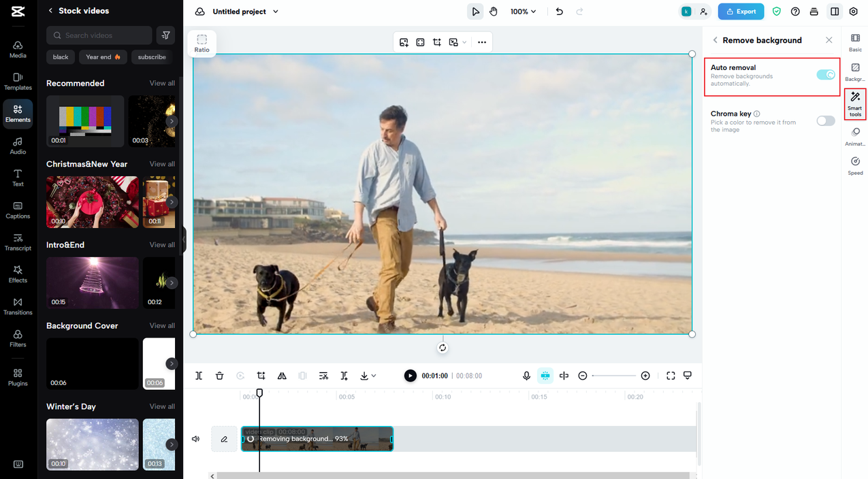Viewport: 868px width, 479px height.
Task: Mute the video track with speaker icon
Action: (x=196, y=439)
